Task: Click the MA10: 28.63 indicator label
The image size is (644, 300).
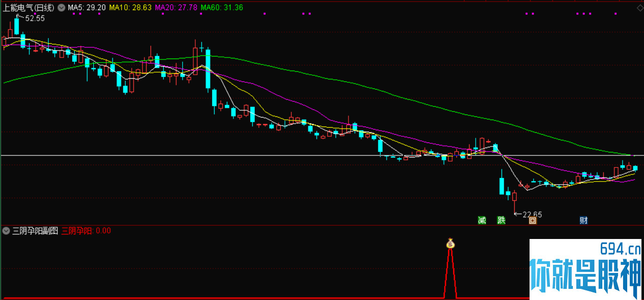Action: click(130, 8)
